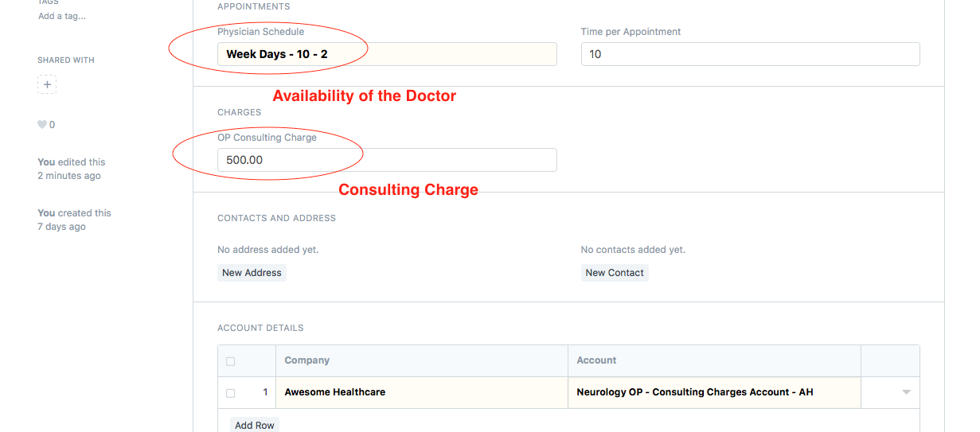Check the checkbox for row 1

click(x=231, y=393)
